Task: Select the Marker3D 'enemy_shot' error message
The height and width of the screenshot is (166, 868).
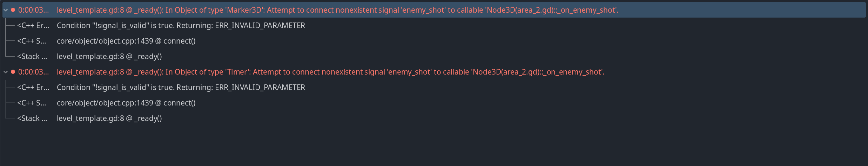Action: pos(337,10)
